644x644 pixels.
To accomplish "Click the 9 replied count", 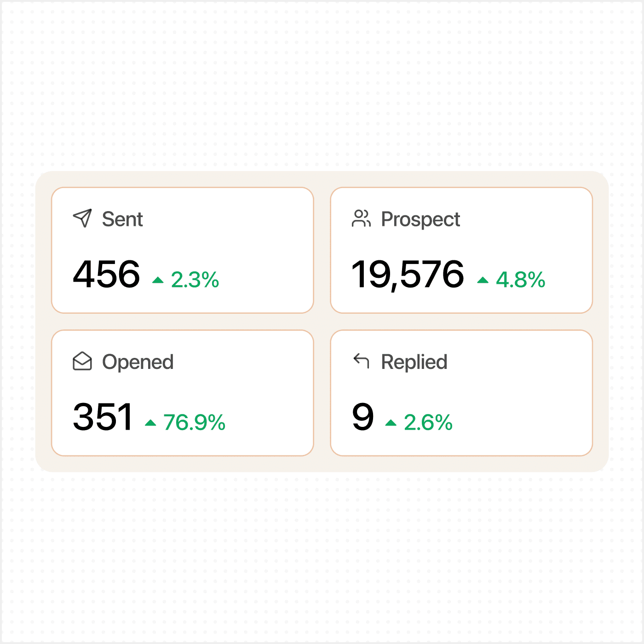I will [363, 417].
